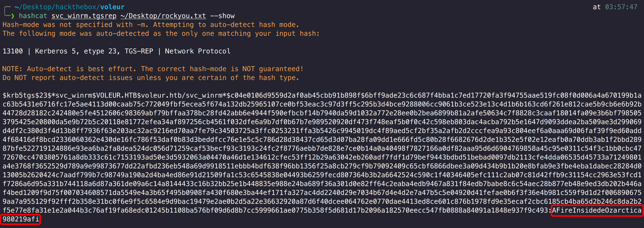Click the hashcat command name
The height and width of the screenshot is (228, 644).
click(33, 16)
